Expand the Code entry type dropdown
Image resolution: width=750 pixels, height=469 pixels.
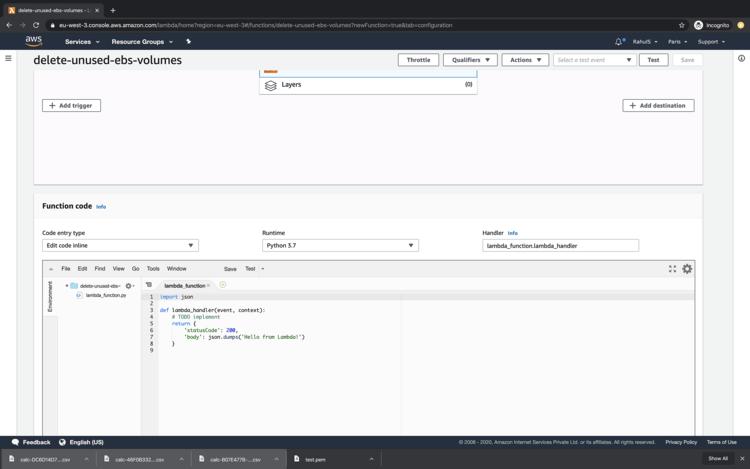(120, 245)
